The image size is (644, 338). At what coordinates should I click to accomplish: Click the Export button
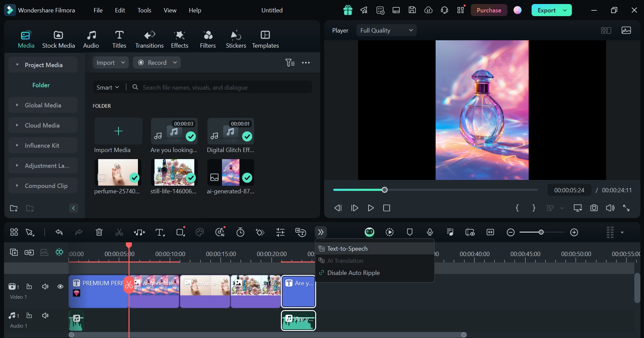click(x=546, y=10)
